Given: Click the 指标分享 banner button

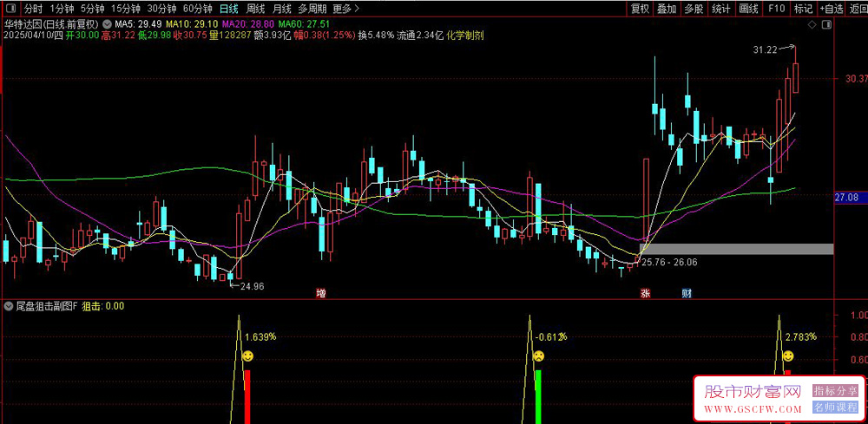Looking at the screenshot, I should pyautogui.click(x=836, y=391).
